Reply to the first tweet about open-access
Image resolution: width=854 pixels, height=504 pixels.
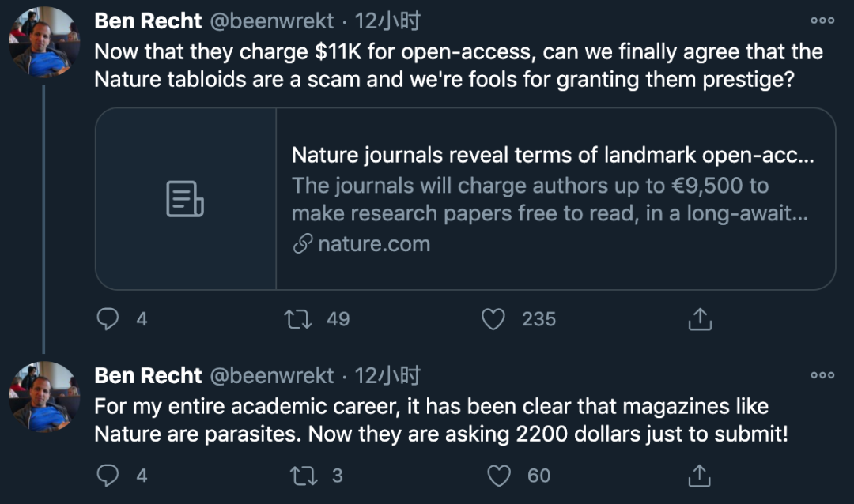[x=108, y=319]
